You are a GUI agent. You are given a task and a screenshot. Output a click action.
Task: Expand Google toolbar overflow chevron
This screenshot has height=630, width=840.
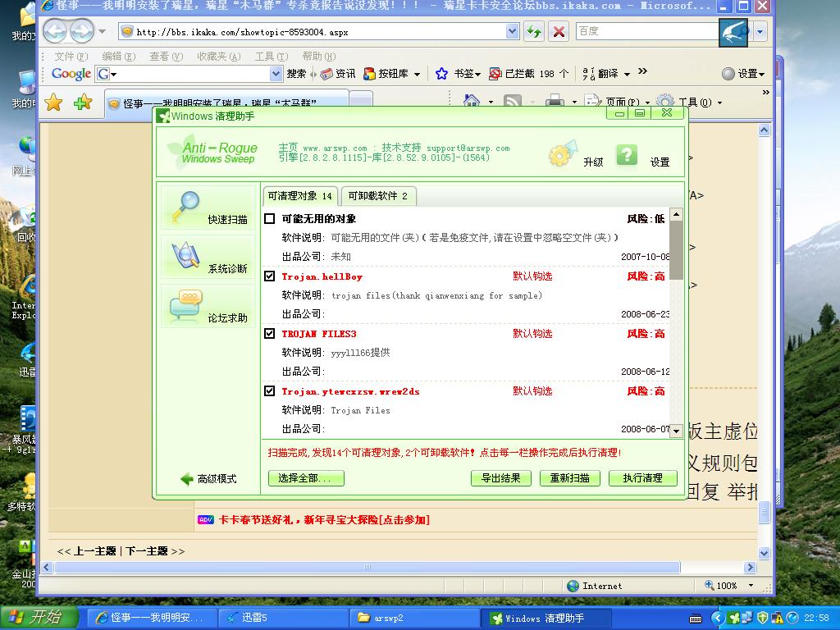point(643,71)
